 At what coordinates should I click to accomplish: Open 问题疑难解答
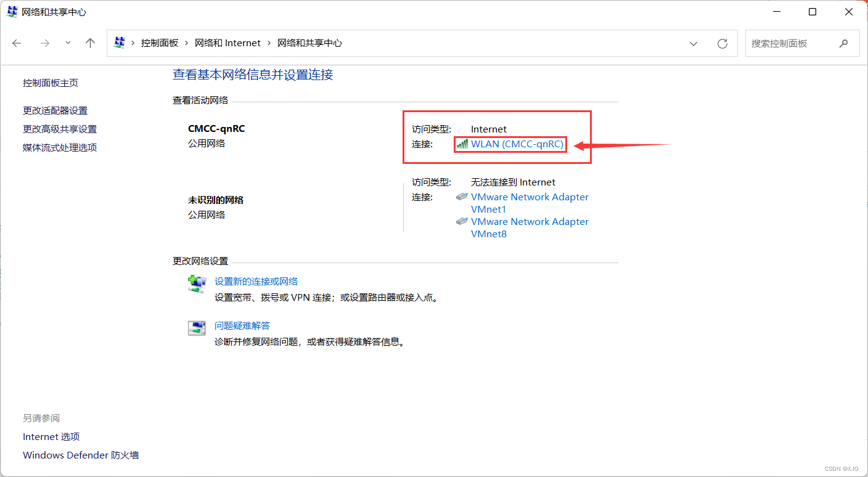click(x=242, y=326)
